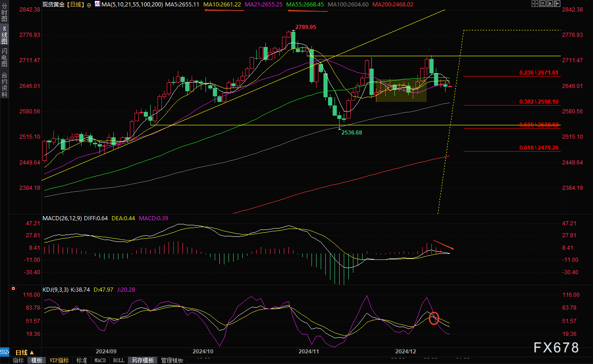This screenshot has height=364, width=593.
Task: Switch to the MACD template
Action: (100, 360)
